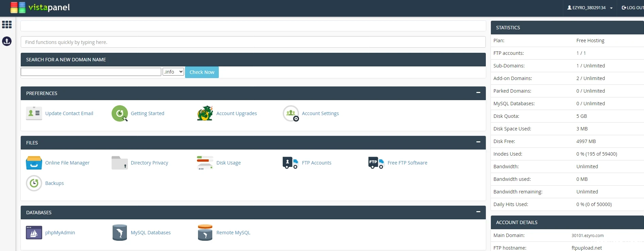Viewport: 644px width, 251px height.
Task: Collapse the Files section
Action: click(x=478, y=142)
